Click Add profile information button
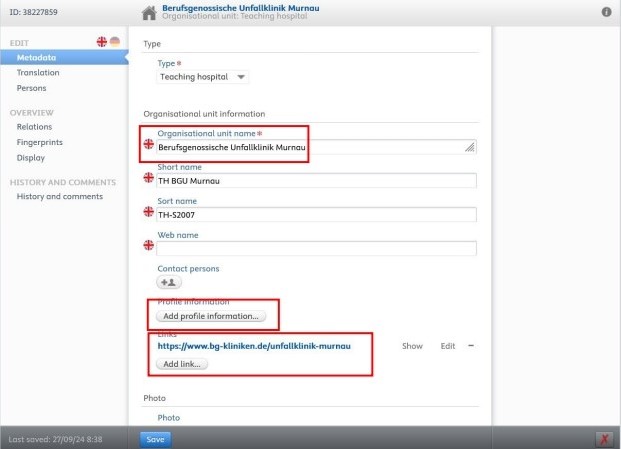This screenshot has height=449, width=621. (211, 316)
